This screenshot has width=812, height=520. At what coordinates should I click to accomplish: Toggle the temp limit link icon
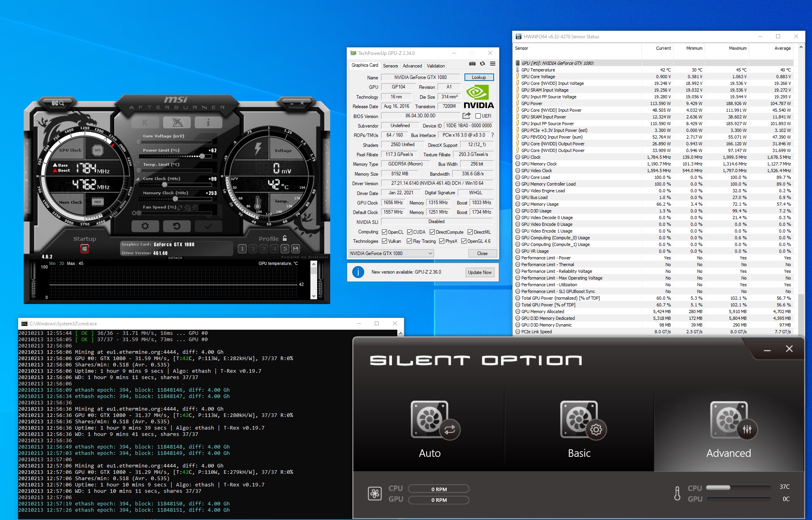pos(137,163)
